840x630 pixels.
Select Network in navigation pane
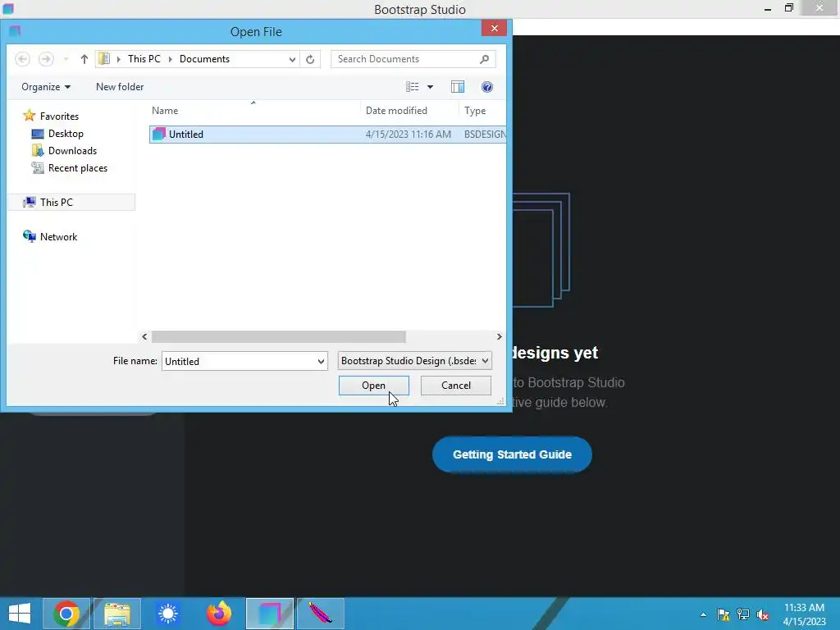[x=58, y=237]
